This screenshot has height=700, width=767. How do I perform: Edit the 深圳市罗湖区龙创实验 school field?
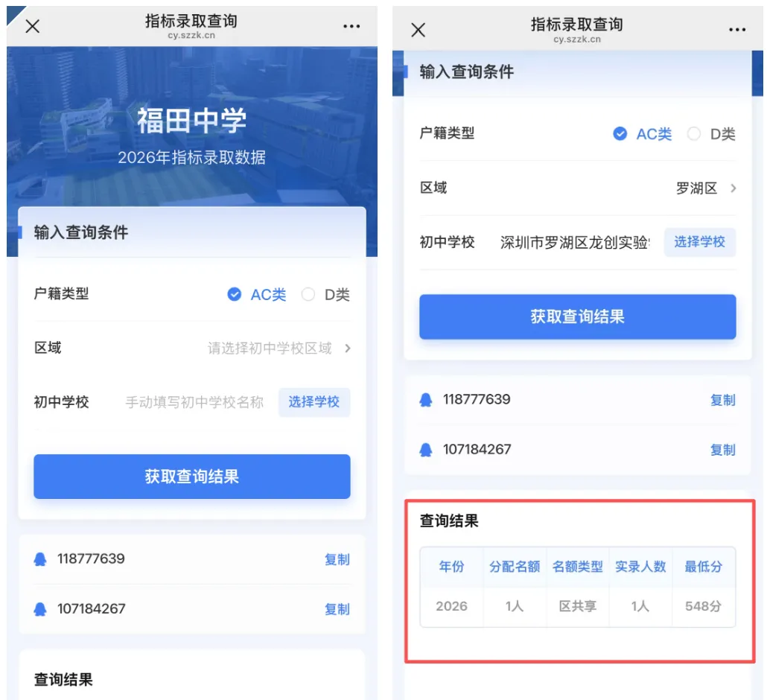point(575,242)
